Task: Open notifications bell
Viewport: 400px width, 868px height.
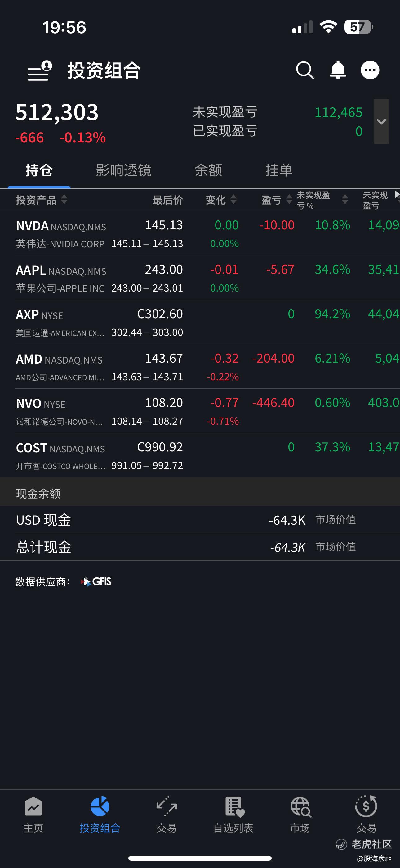Action: click(x=338, y=70)
